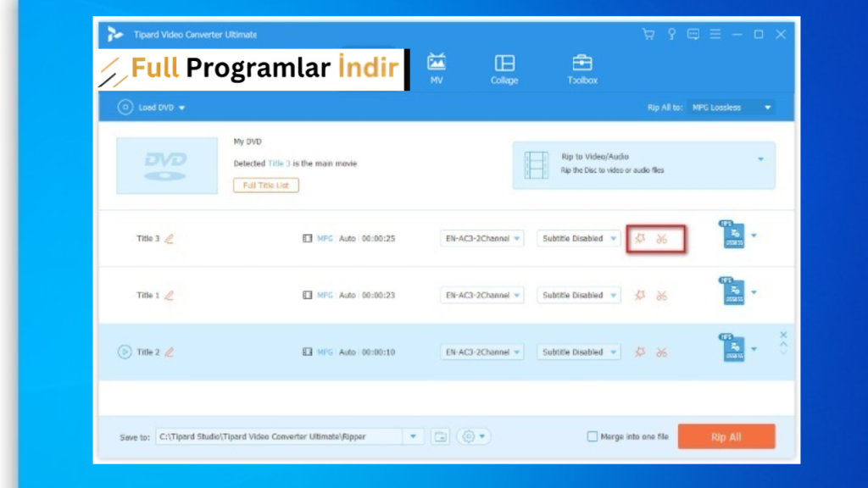Click the MPG output format icon for Title 1
The width and height of the screenshot is (868, 488).
click(x=732, y=291)
